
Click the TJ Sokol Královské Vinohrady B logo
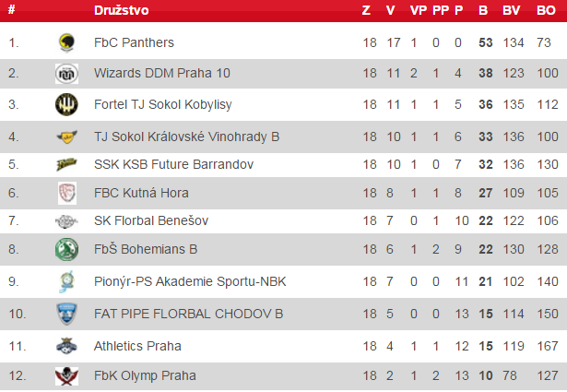pyautogui.click(x=66, y=137)
